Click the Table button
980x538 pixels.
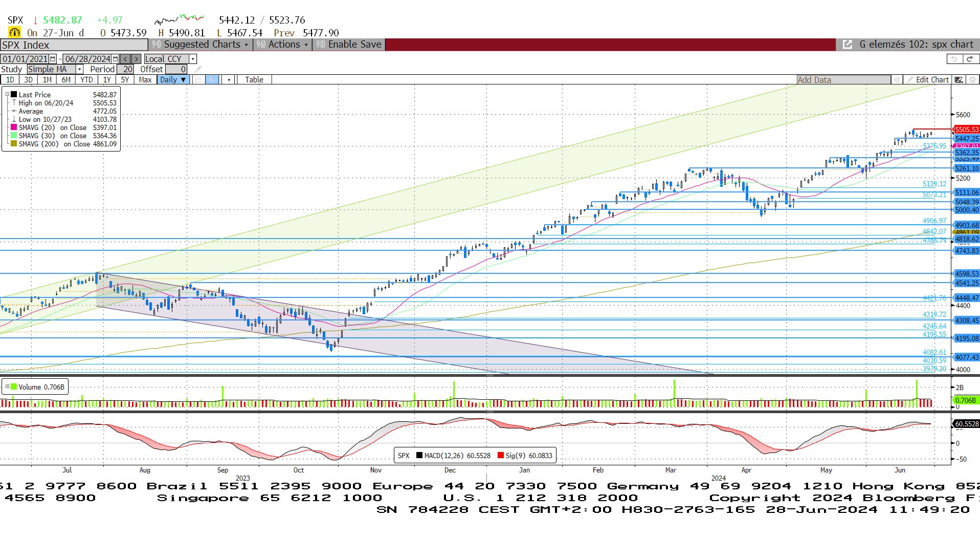point(254,80)
